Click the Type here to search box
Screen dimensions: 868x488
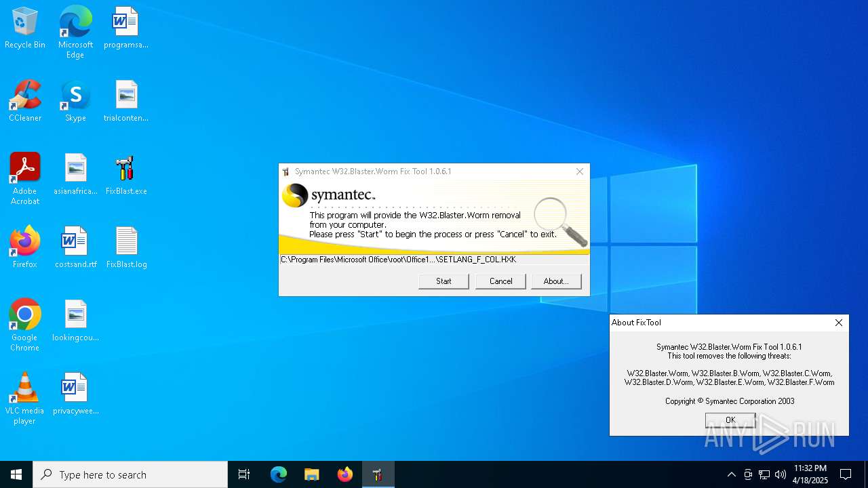[130, 474]
